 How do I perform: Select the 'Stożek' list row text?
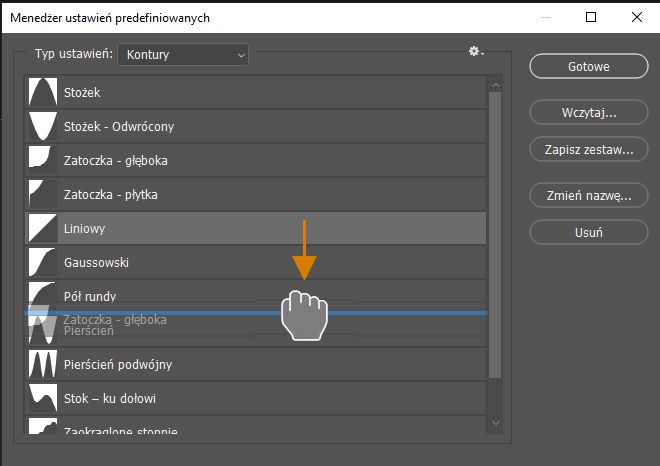coord(82,92)
